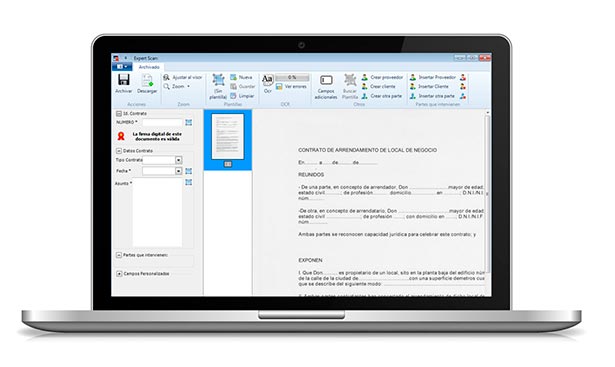Click the NUMERO input field

pyautogui.click(x=163, y=122)
